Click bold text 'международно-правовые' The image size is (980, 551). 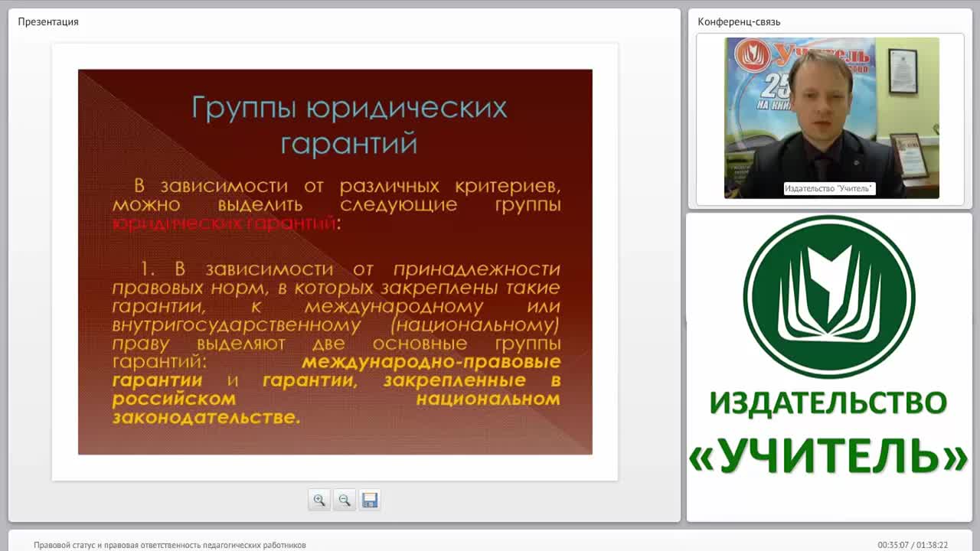[431, 361]
